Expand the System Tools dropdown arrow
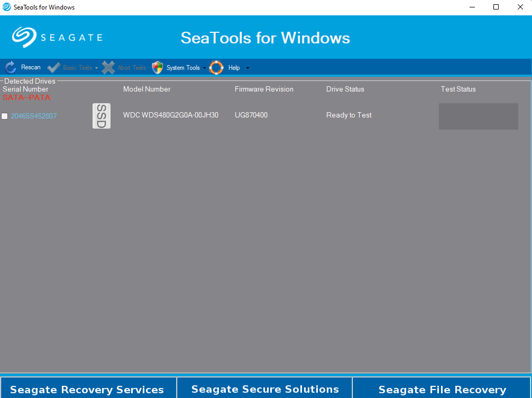This screenshot has width=532, height=398. click(204, 68)
